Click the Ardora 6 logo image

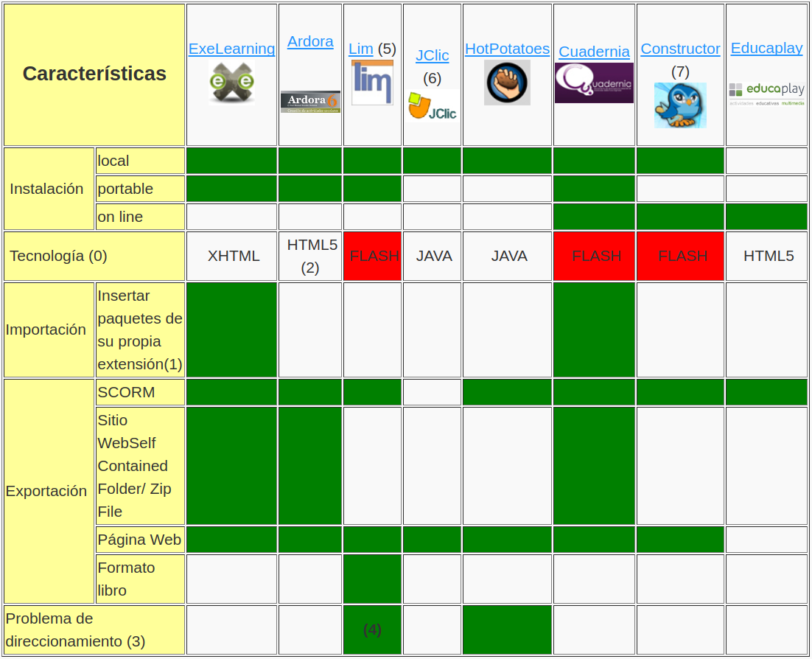(x=310, y=102)
